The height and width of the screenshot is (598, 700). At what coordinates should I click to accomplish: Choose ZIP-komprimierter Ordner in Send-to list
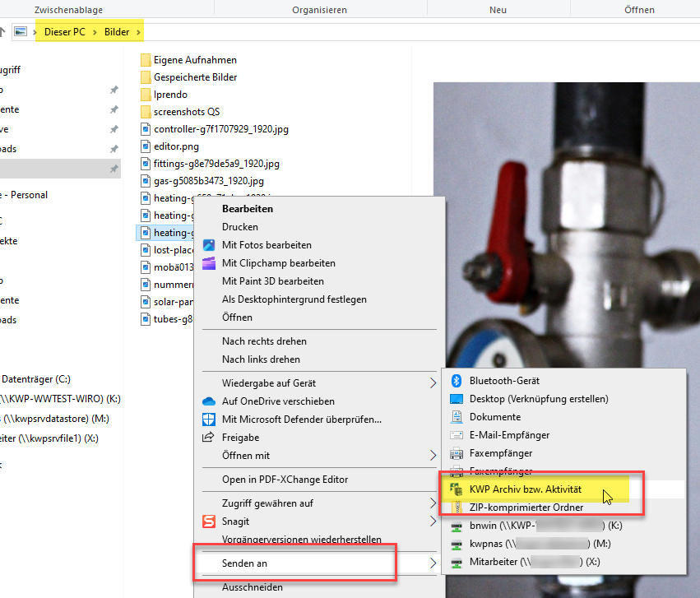pos(526,508)
